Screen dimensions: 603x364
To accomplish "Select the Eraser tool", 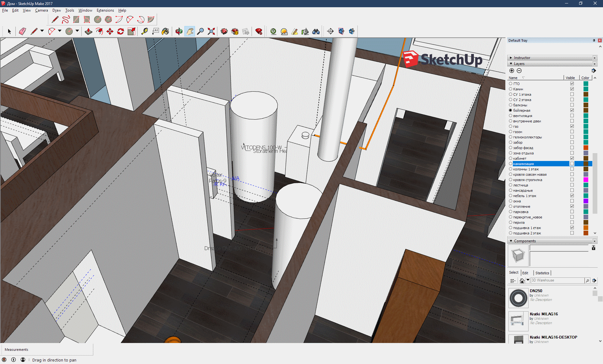I will (22, 31).
